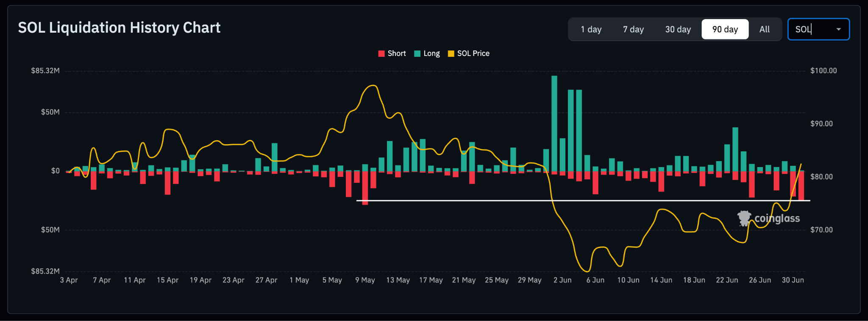Viewport: 868px width, 321px height.
Task: Click the 1 May date label
Action: tap(299, 280)
